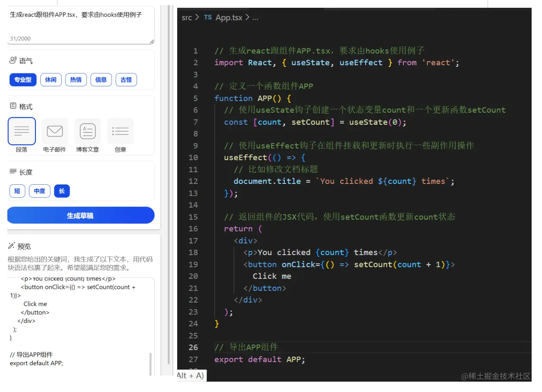
Task: Click 'Click me' text on line 20
Action: (272, 276)
